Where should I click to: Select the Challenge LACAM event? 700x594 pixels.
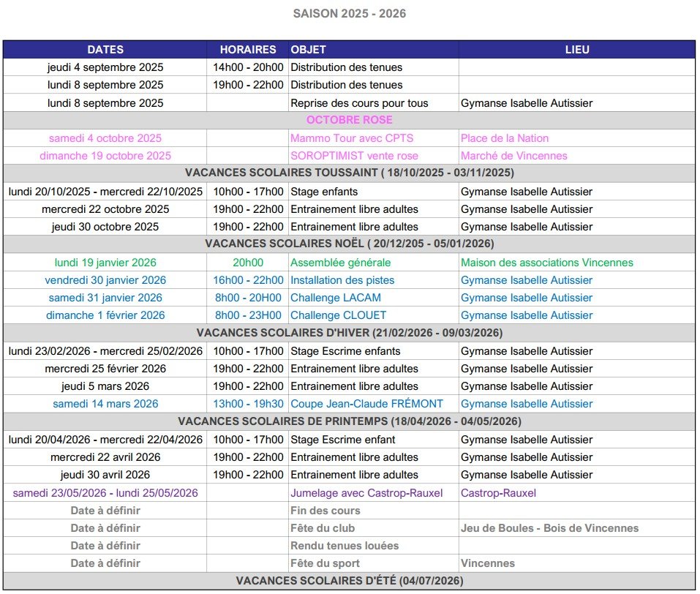[x=336, y=298]
